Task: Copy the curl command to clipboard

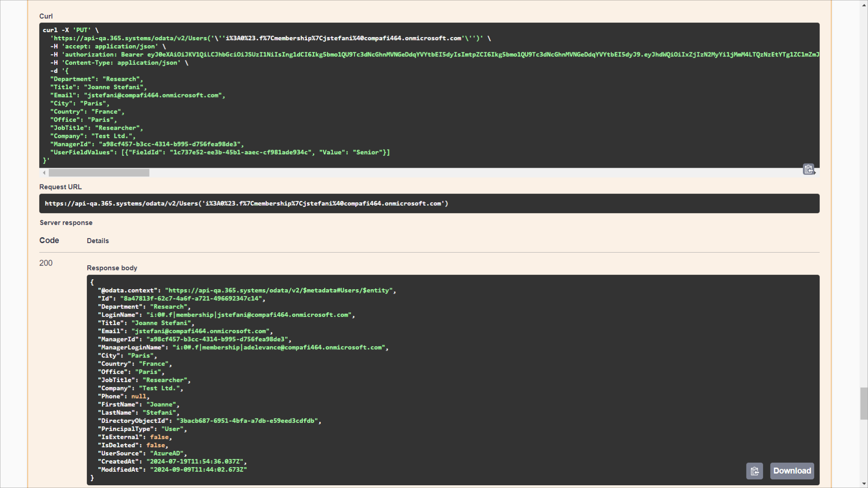Action: pyautogui.click(x=808, y=169)
